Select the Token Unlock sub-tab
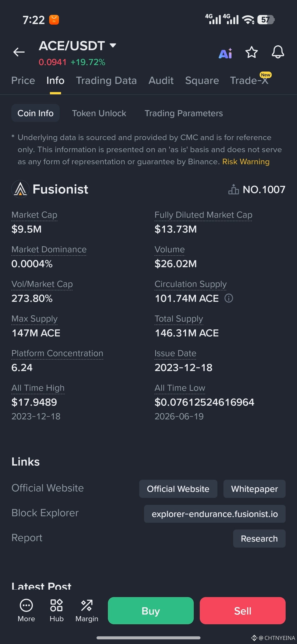 pos(99,113)
